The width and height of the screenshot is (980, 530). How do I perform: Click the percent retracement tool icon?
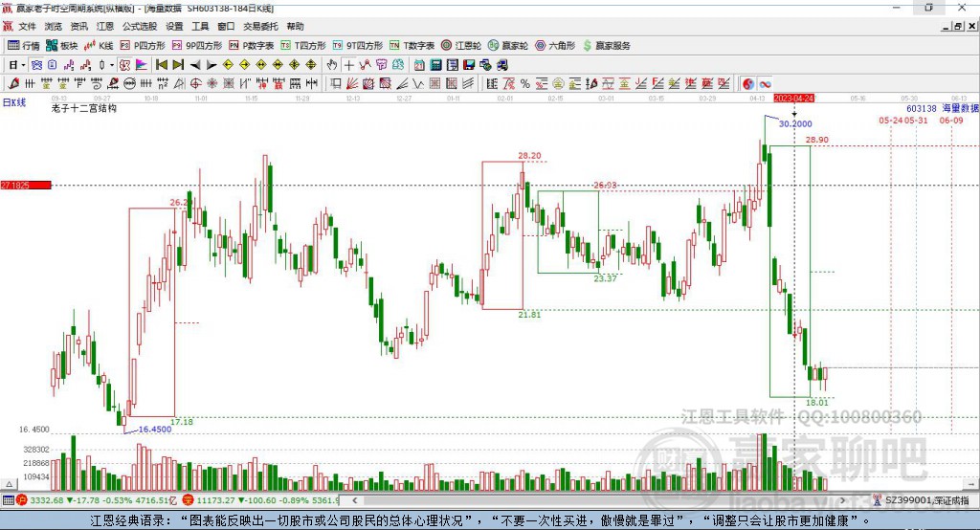(525, 84)
